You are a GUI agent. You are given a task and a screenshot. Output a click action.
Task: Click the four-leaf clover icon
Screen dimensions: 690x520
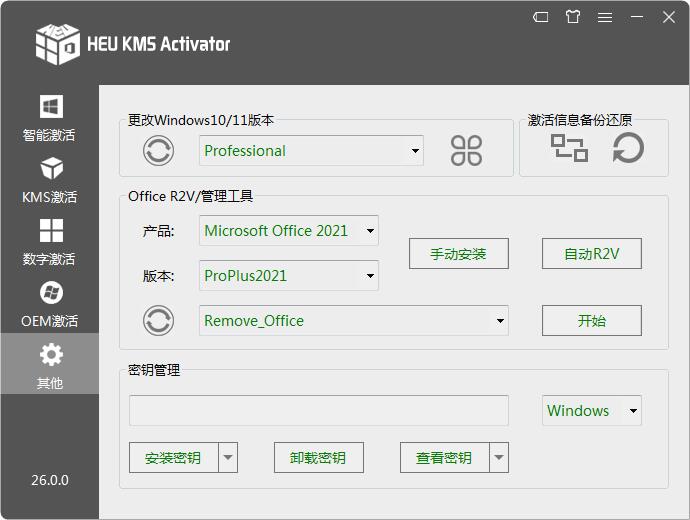point(466,150)
